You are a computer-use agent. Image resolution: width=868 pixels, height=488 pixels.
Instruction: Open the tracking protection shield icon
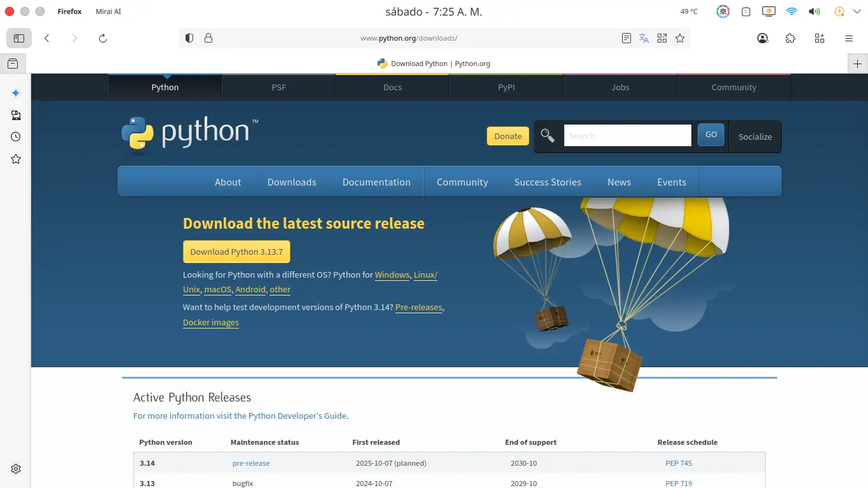click(x=189, y=38)
